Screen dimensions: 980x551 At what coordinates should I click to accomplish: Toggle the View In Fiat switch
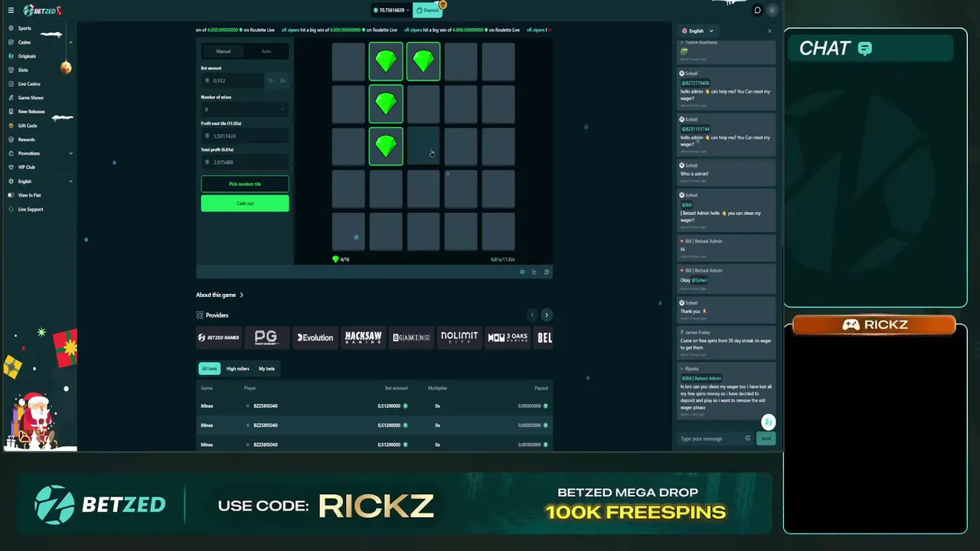11,195
